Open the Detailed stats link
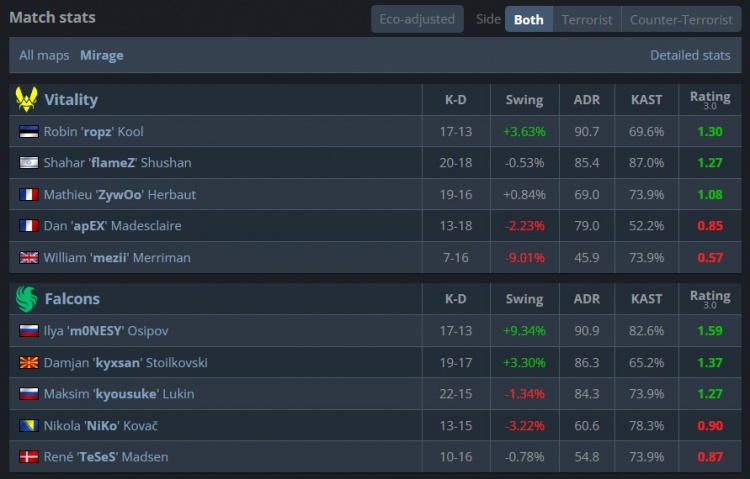This screenshot has height=479, width=750. (x=690, y=55)
